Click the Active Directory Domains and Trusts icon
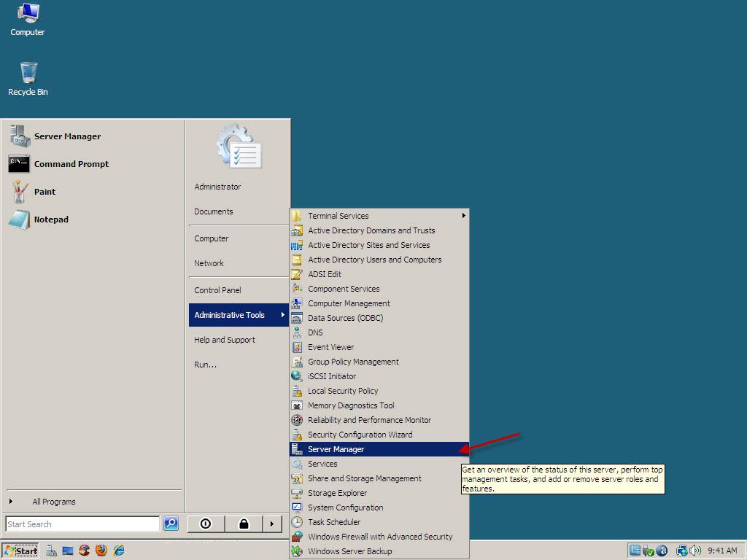This screenshot has width=747, height=560. [x=297, y=230]
